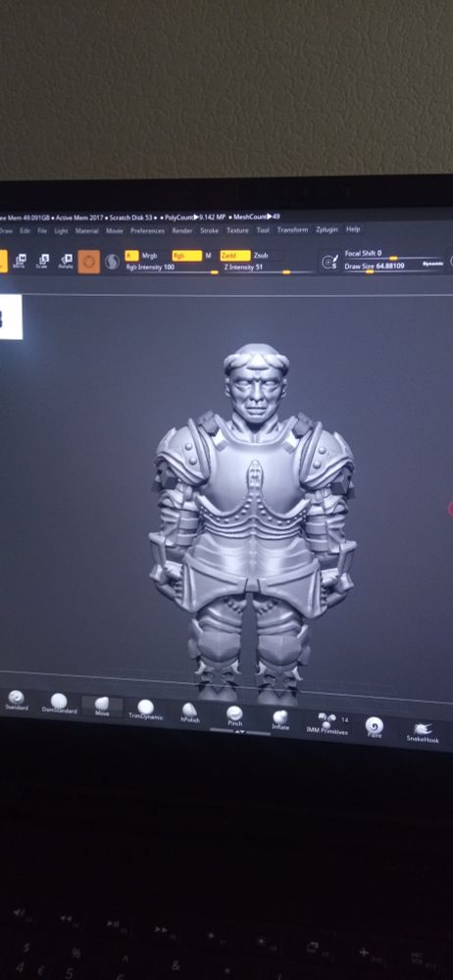
Task: Open the File menu
Action: (42, 230)
